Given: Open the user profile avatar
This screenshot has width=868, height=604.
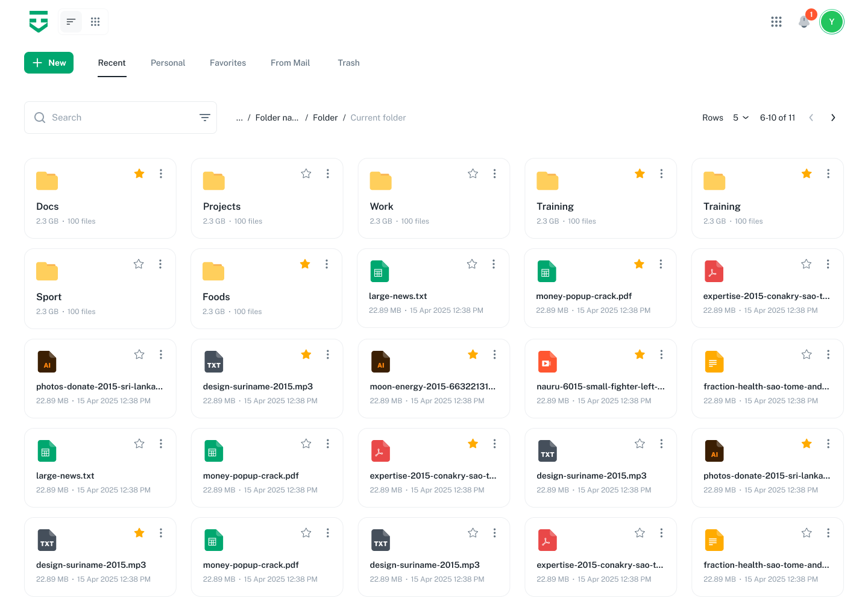Looking at the screenshot, I should 832,22.
